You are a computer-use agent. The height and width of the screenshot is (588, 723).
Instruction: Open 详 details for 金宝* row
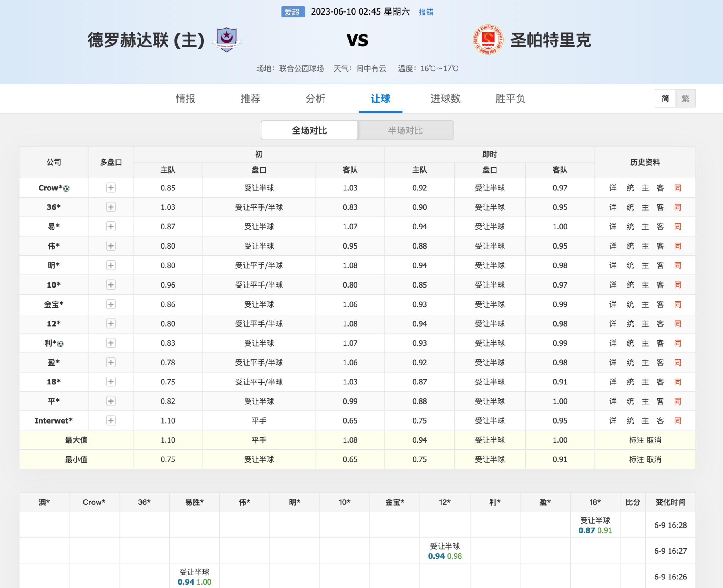pos(613,304)
